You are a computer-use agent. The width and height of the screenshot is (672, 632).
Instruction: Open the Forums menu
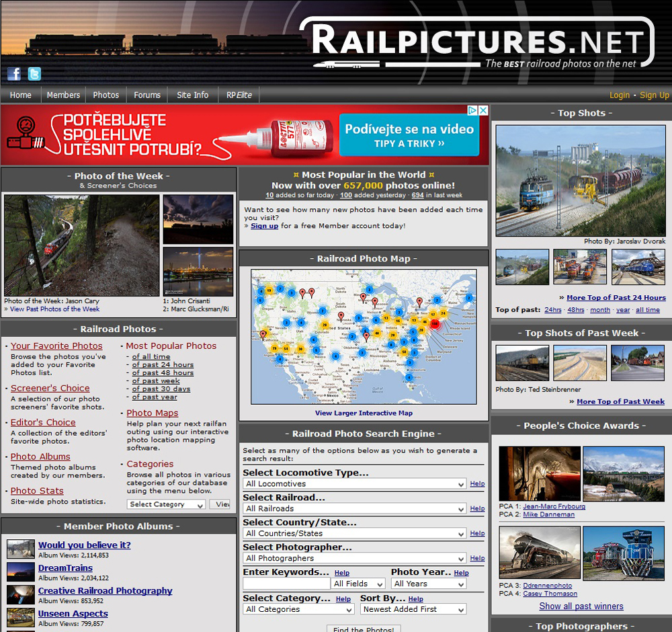[147, 95]
